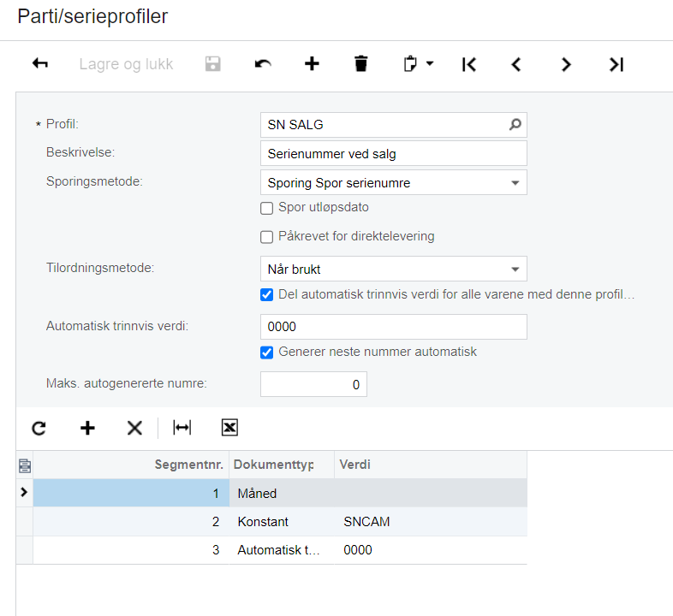Click the grid row selector icon in the header
673x616 pixels.
(25, 465)
